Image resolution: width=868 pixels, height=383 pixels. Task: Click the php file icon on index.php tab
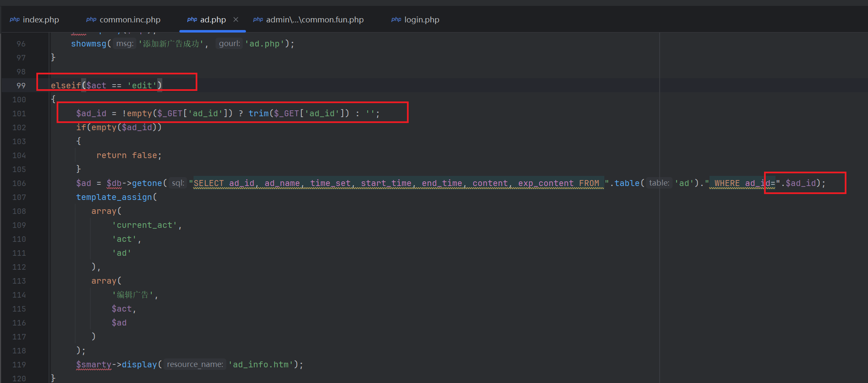coord(15,19)
